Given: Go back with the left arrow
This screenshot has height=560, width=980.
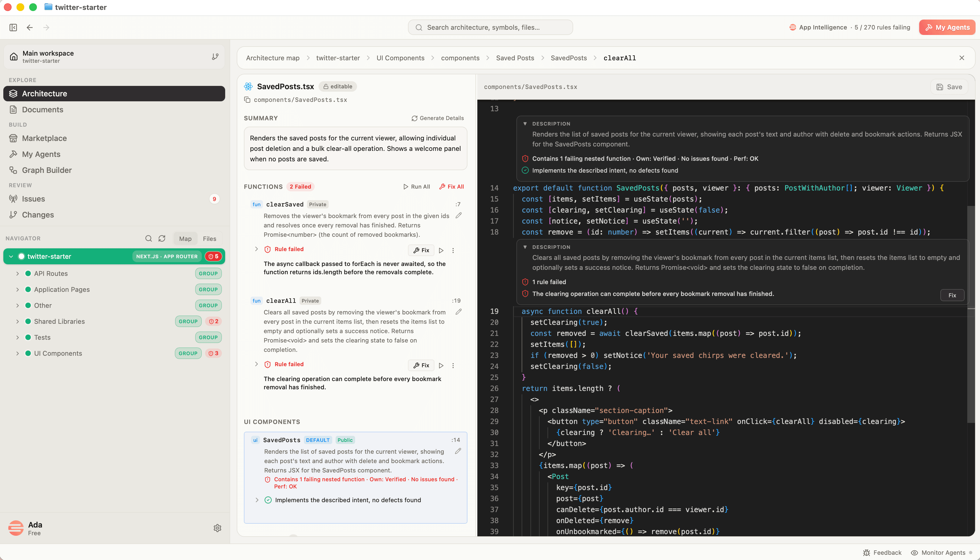Looking at the screenshot, I should [30, 27].
